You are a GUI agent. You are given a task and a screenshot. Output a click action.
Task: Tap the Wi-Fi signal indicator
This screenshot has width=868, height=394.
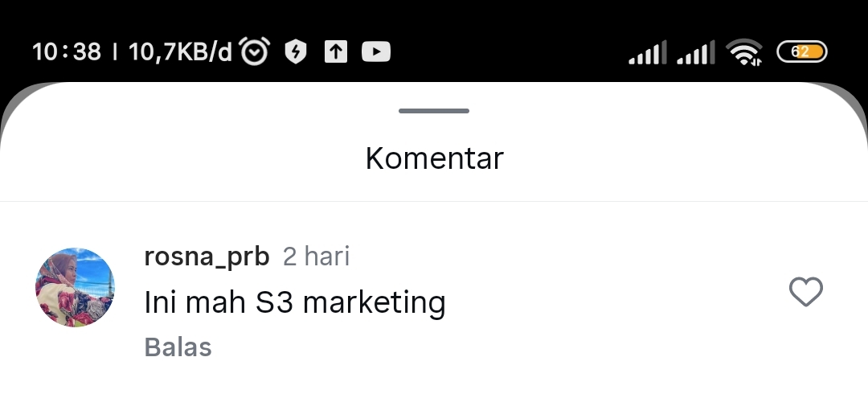(x=744, y=52)
